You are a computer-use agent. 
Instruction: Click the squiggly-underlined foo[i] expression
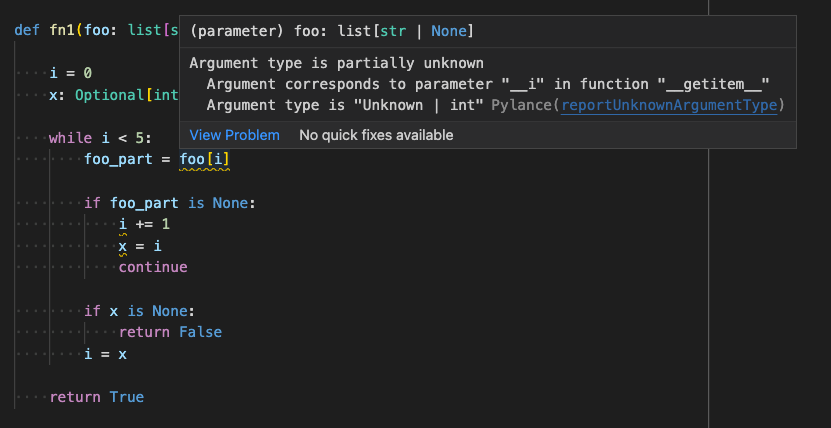click(x=205, y=159)
